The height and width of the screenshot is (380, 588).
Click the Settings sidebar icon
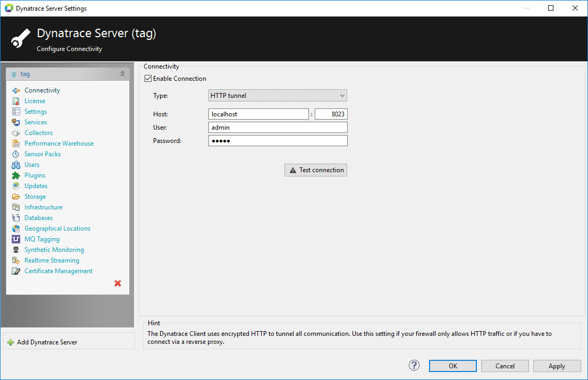tap(16, 112)
